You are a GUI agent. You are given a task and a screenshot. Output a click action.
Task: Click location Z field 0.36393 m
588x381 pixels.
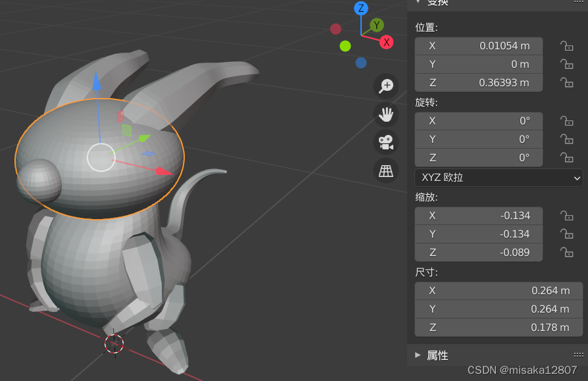coord(479,82)
